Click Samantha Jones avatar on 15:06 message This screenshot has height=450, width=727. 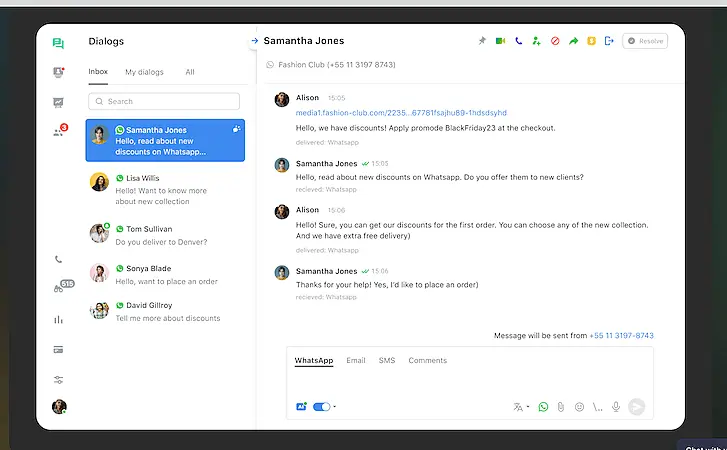[282, 273]
